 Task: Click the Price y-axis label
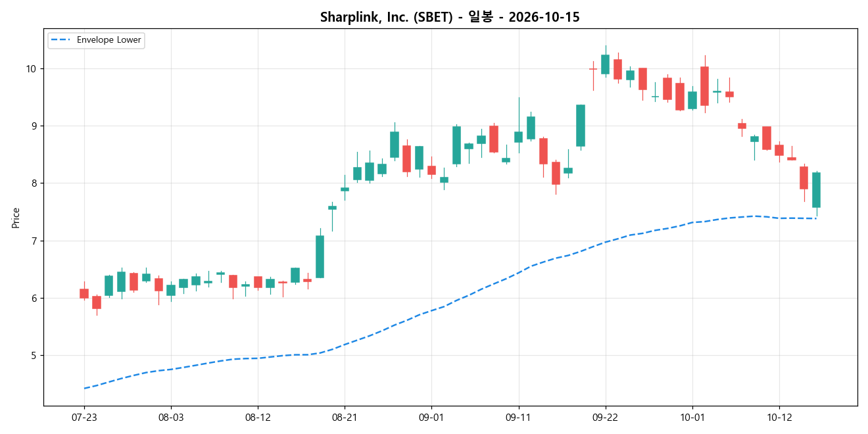pos(16,218)
